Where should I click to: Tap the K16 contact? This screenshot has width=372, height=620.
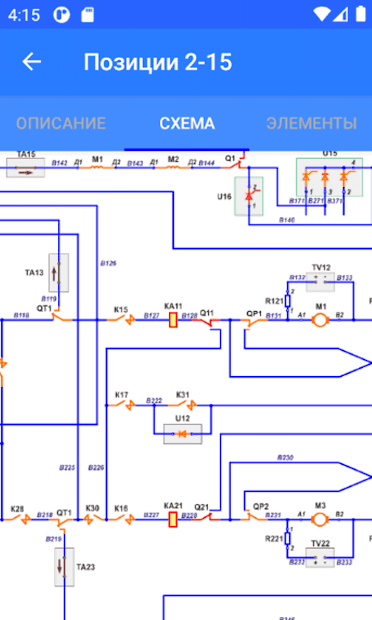122,518
